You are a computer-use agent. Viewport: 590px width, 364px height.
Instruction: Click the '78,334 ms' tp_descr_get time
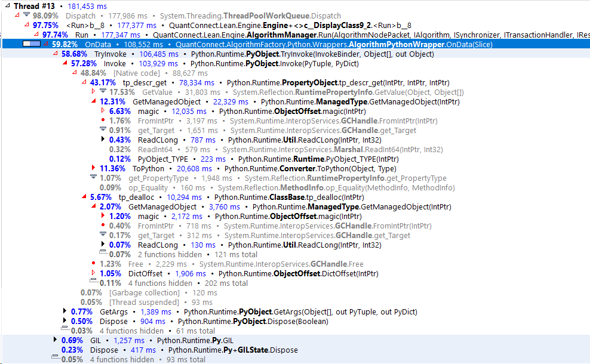(197, 83)
